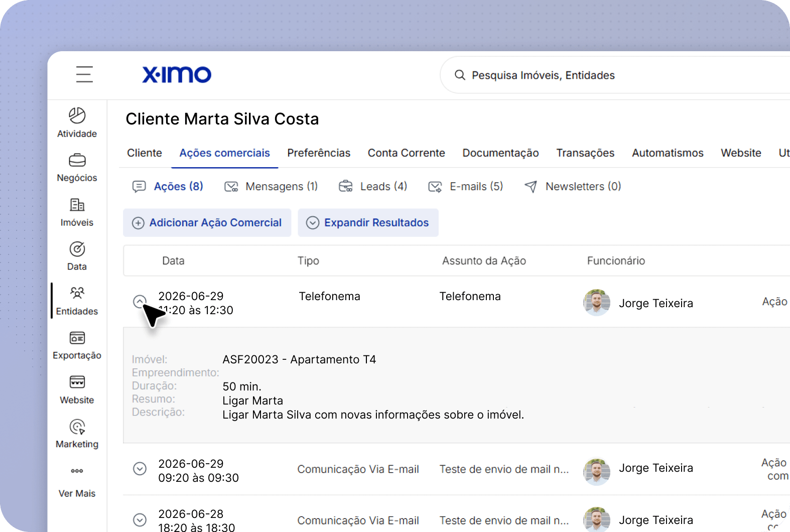Expand the 2026-06-28 18:20 row
Screen dimensions: 790x532
(x=140, y=520)
